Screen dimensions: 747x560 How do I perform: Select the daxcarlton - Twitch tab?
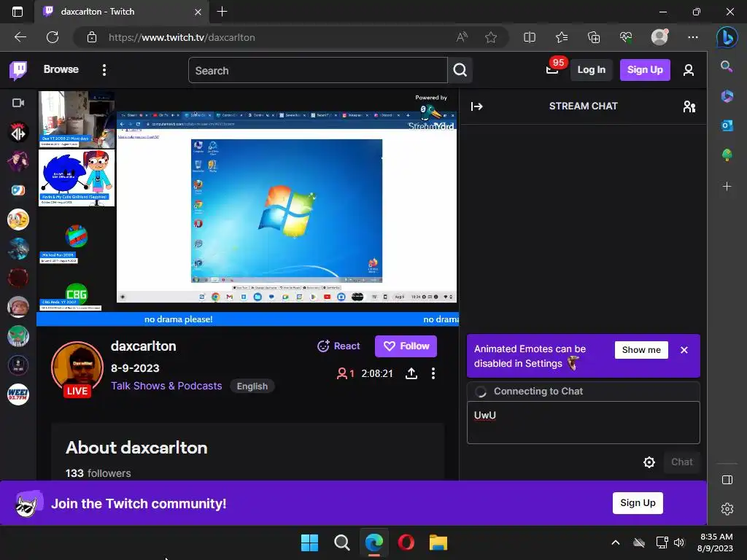(x=122, y=12)
